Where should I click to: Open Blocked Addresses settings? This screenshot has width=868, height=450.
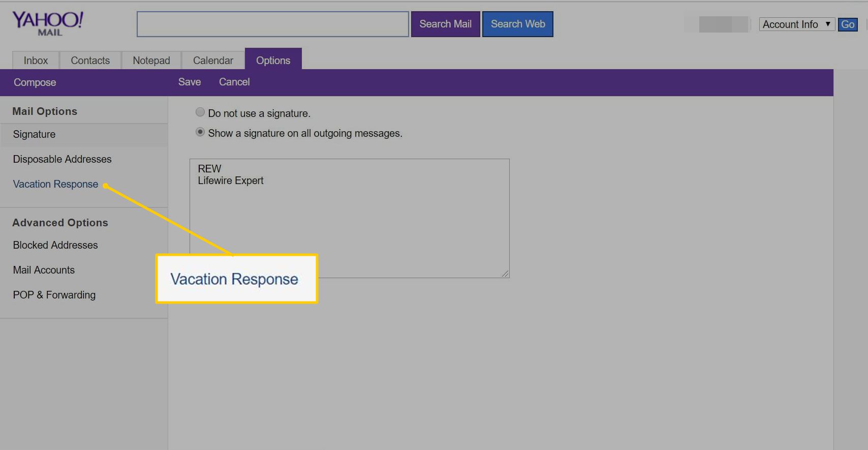point(55,245)
